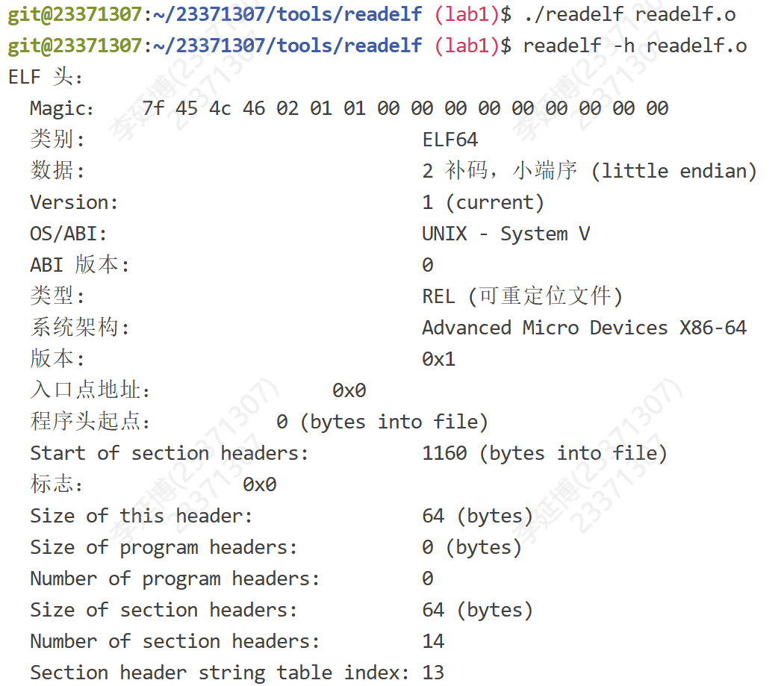Click the 'Number of program headers:' label
784x686 pixels.
(175, 579)
